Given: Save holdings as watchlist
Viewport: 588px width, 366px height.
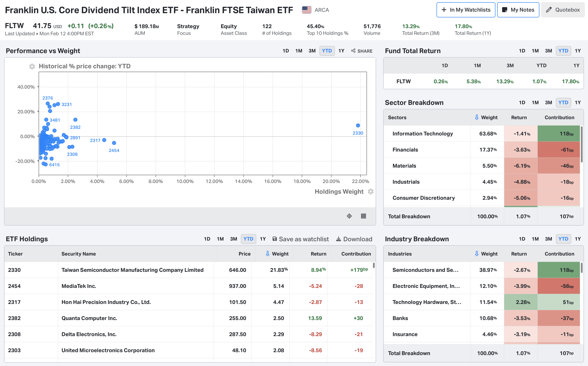Looking at the screenshot, I should click(x=300, y=239).
